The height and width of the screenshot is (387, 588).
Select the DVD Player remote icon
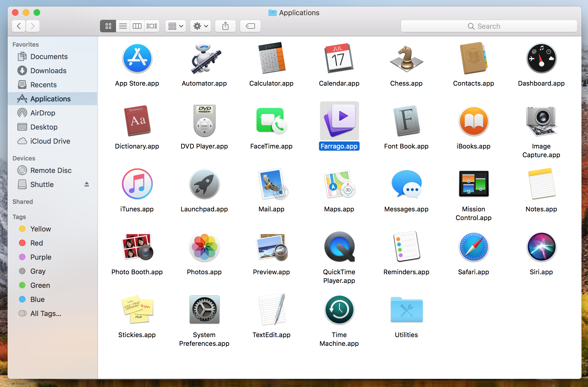point(204,121)
